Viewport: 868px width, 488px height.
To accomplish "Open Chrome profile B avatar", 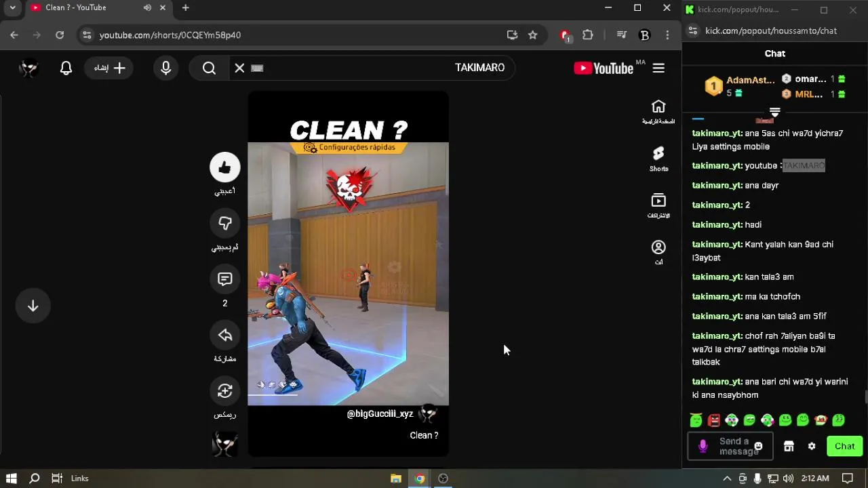I will [x=645, y=35].
